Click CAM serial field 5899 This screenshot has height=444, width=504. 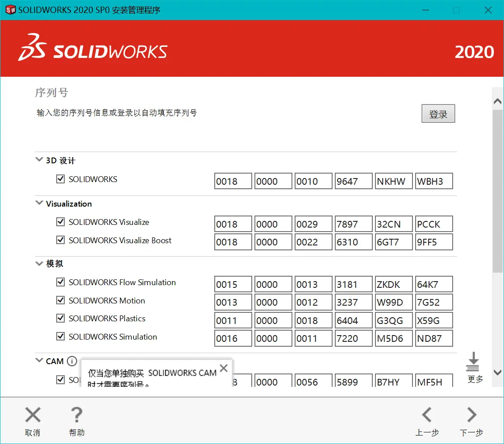coord(354,380)
